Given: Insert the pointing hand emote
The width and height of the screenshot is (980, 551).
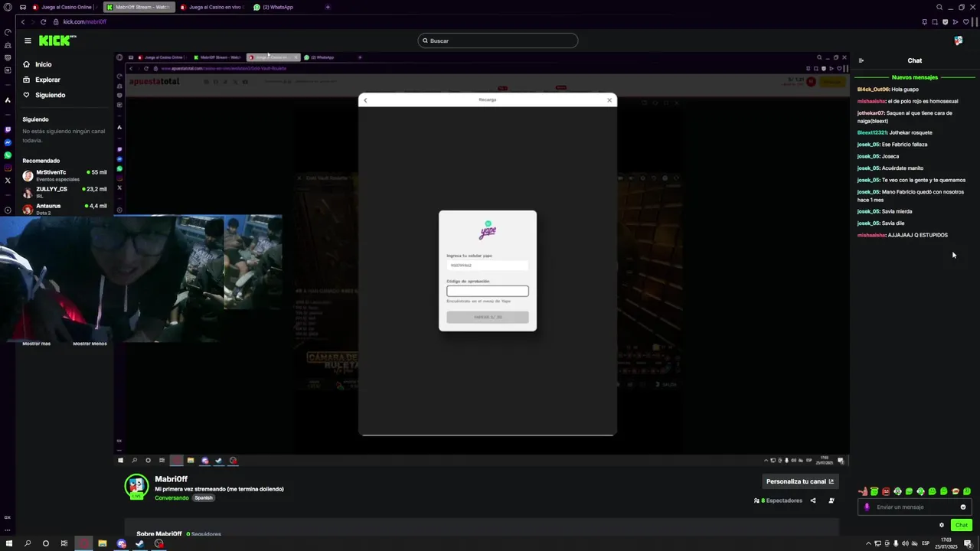Looking at the screenshot, I should point(863,491).
